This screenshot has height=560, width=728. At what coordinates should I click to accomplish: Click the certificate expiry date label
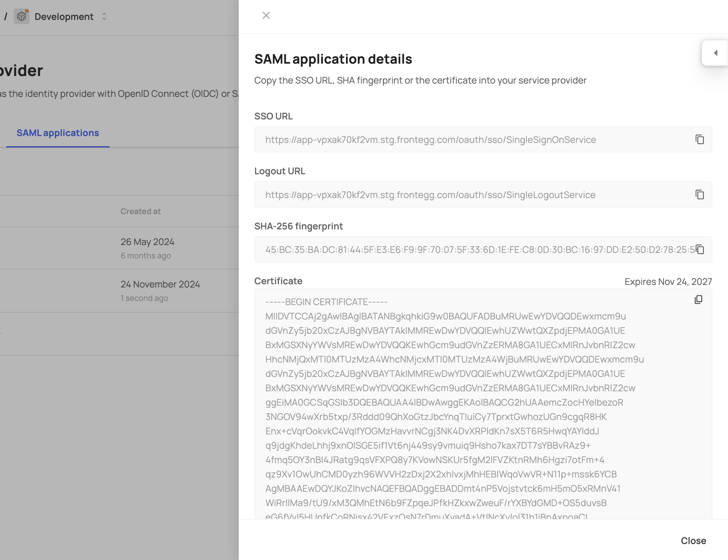point(668,282)
